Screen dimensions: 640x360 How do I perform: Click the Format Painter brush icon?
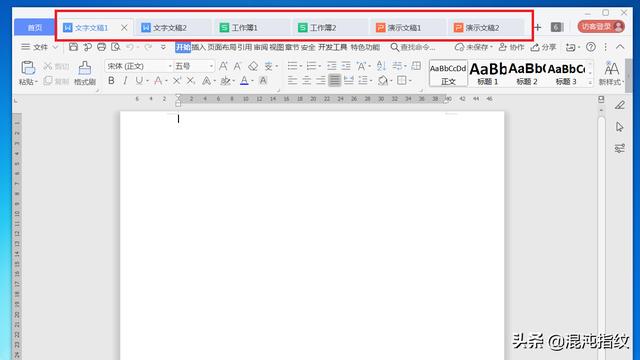[84, 68]
